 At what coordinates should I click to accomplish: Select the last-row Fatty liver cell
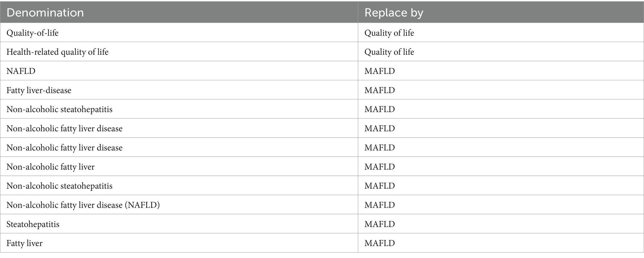pyautogui.click(x=24, y=243)
